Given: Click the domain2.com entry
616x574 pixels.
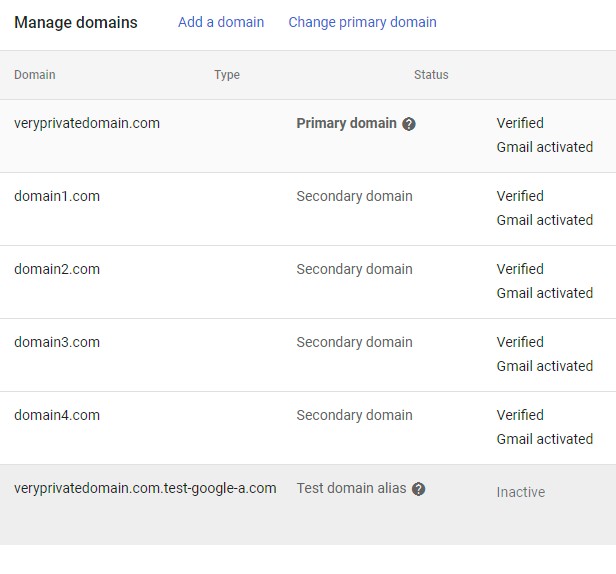Looking at the screenshot, I should click(x=57, y=269).
